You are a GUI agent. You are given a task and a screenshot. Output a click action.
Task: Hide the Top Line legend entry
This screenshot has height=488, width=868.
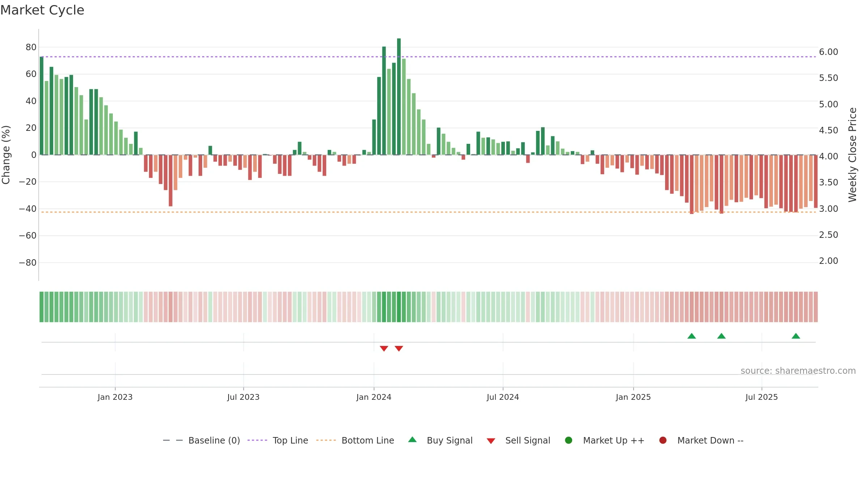point(278,440)
